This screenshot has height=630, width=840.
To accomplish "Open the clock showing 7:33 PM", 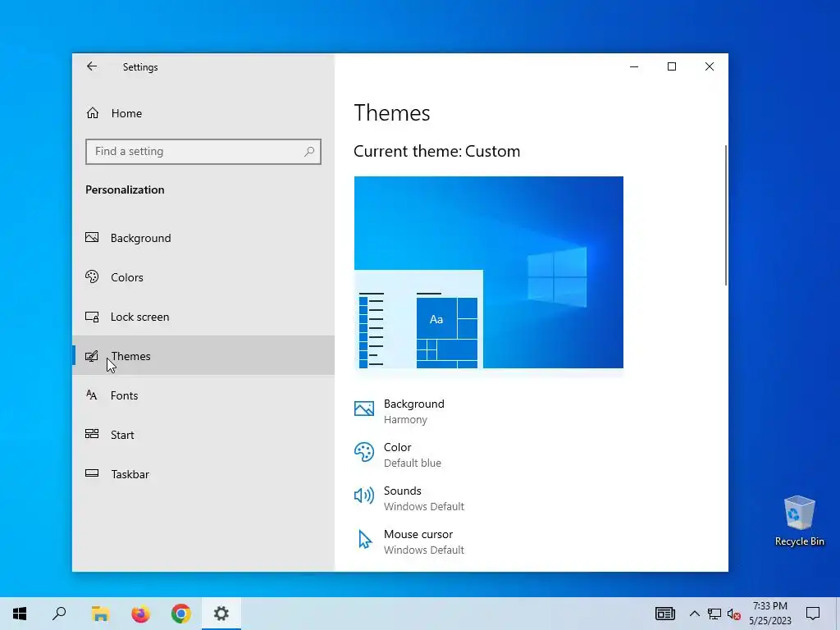I will 769,614.
